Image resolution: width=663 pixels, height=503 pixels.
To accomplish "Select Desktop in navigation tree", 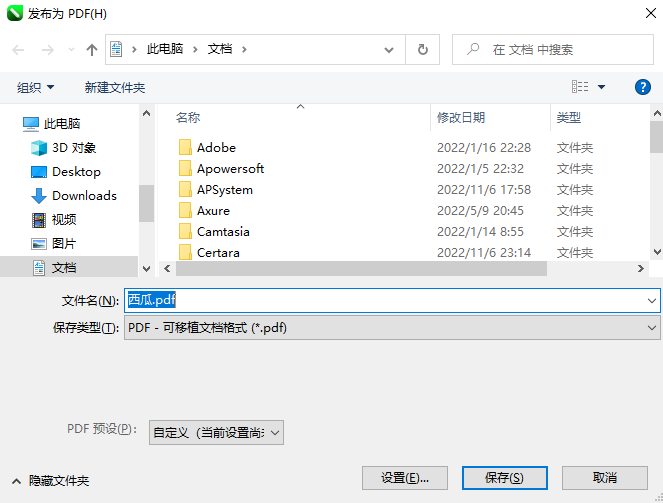I will [x=66, y=172].
